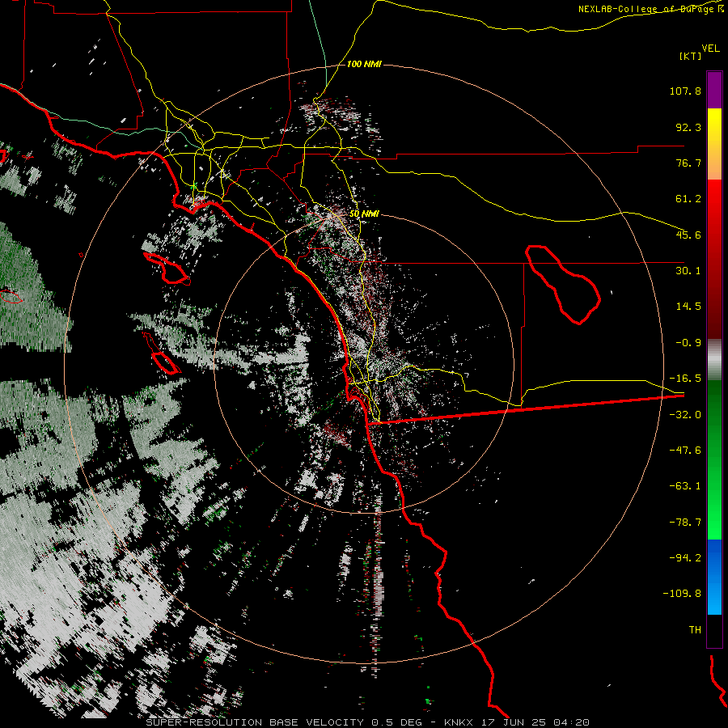Click the Santa Catalina Island outline
The height and width of the screenshot is (728, 728).
(167, 269)
